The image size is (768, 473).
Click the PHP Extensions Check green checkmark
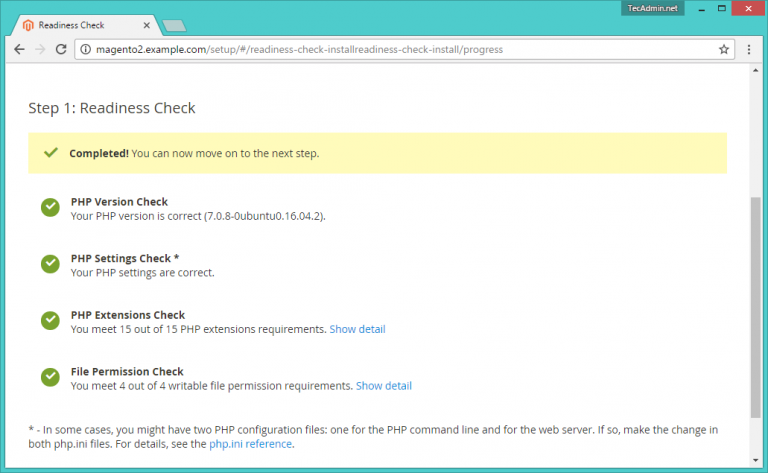[49, 321]
